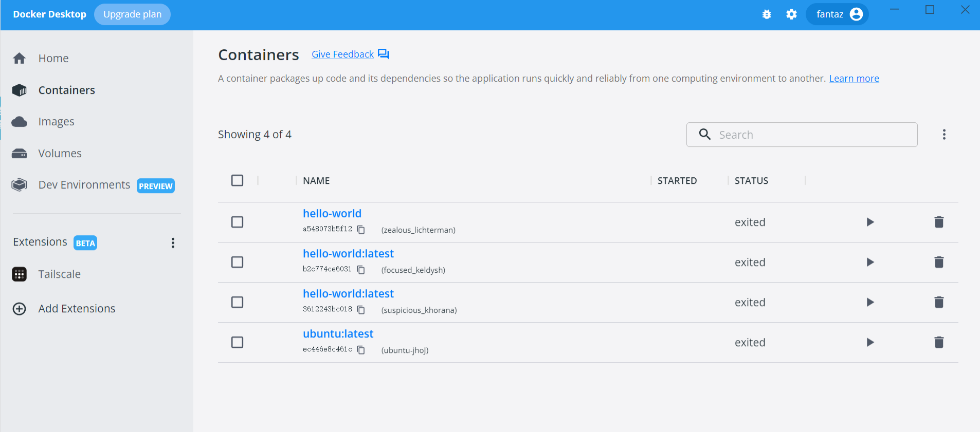Check the zealous_lichterman row checkbox
Viewport: 980px width, 432px height.
237,222
